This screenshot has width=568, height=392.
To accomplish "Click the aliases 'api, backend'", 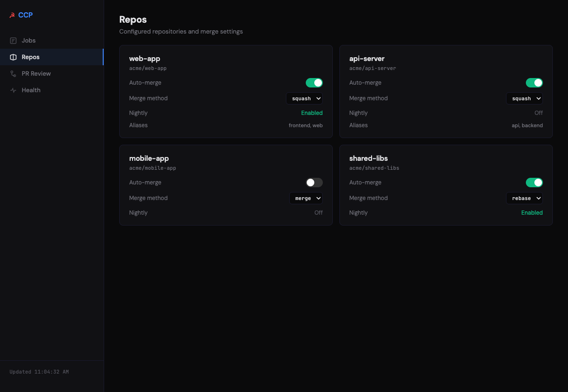I will 527,125.
